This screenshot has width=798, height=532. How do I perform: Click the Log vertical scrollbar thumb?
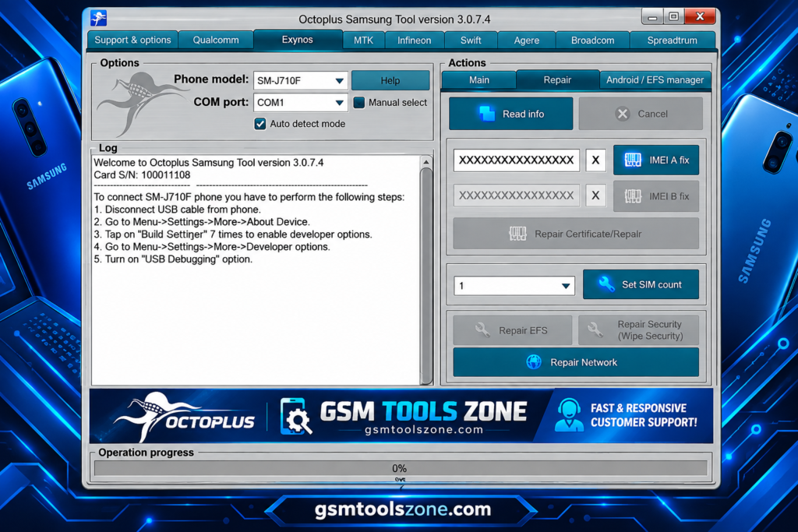pos(426,277)
